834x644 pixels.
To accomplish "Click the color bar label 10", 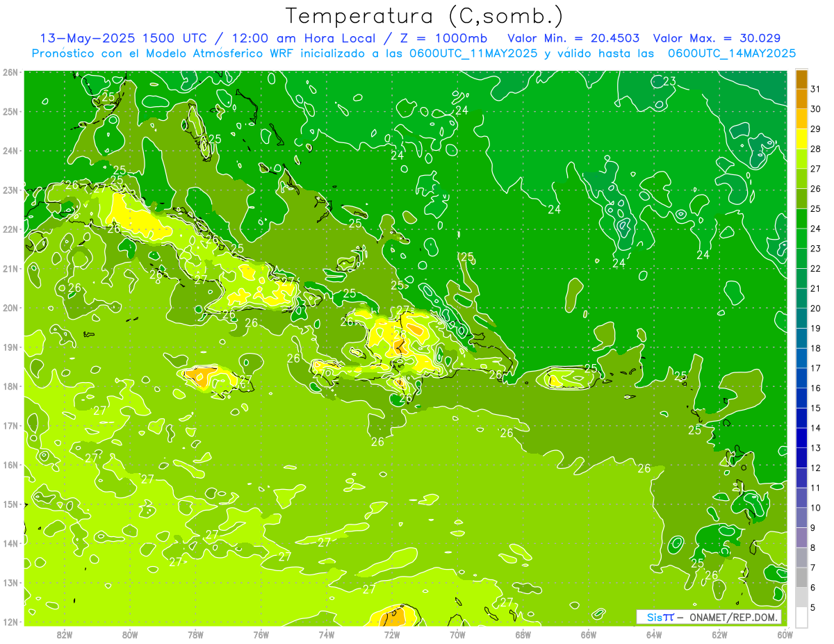I will click(x=815, y=508).
